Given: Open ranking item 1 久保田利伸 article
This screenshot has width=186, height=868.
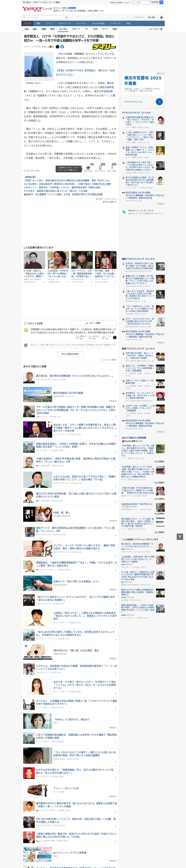Looking at the screenshot, I should click(140, 121).
